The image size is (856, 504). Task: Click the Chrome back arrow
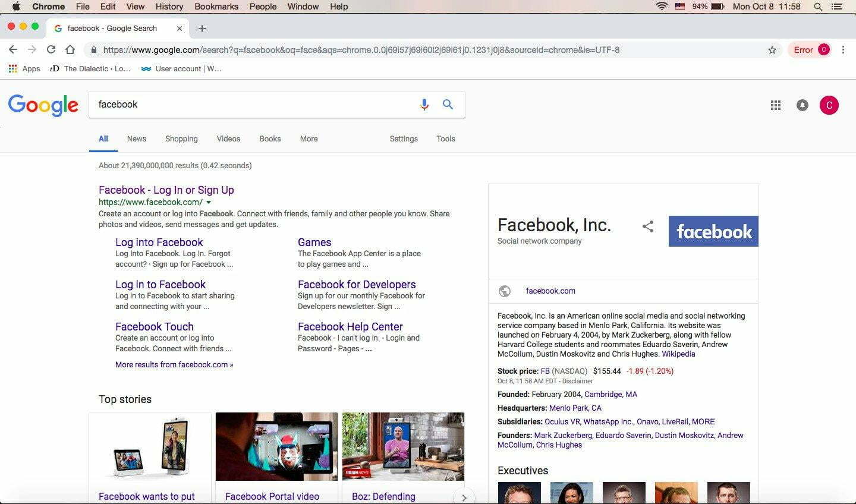13,50
